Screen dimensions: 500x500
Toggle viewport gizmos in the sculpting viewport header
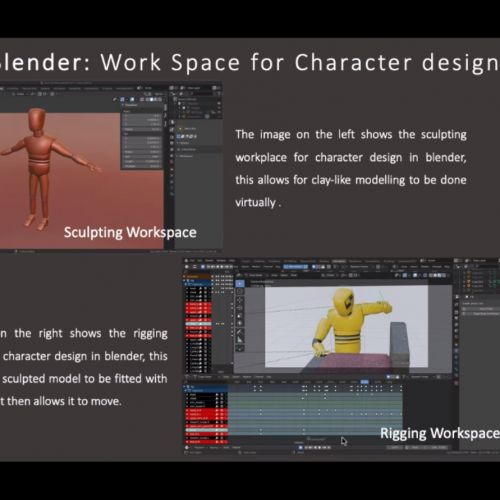(x=122, y=99)
